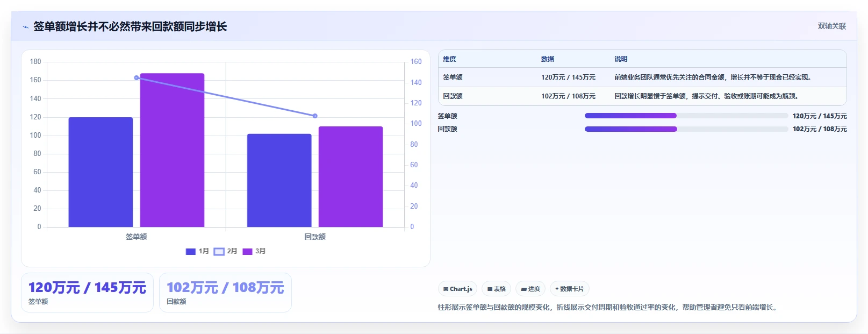Click the 签单额 progress bar

pos(686,116)
